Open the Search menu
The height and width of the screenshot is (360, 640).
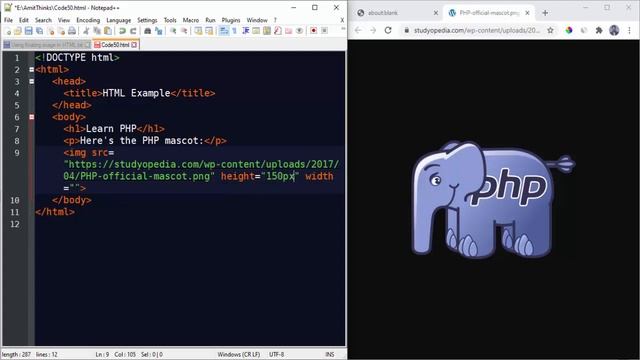click(43, 20)
